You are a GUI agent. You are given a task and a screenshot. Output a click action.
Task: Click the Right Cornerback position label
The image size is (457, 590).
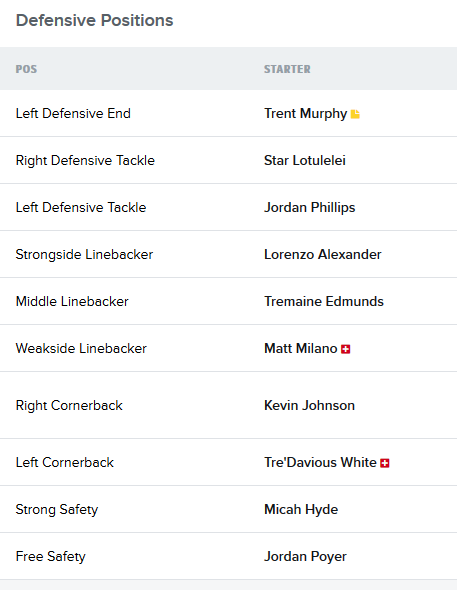pos(69,406)
